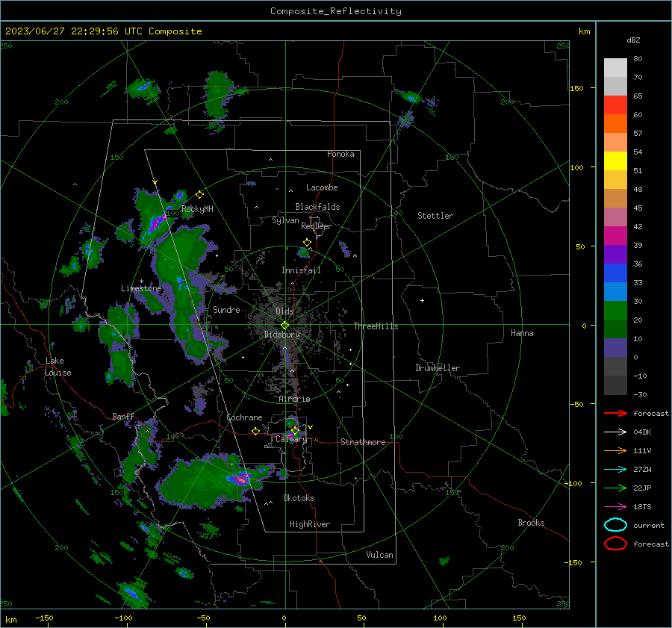Click the Drumheller city label
672x628 pixels.
coord(438,368)
